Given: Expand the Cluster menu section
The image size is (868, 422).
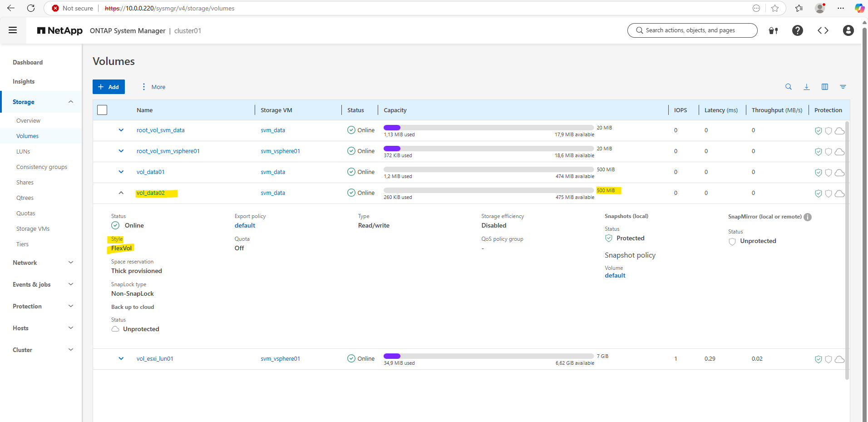Looking at the screenshot, I should (x=71, y=350).
